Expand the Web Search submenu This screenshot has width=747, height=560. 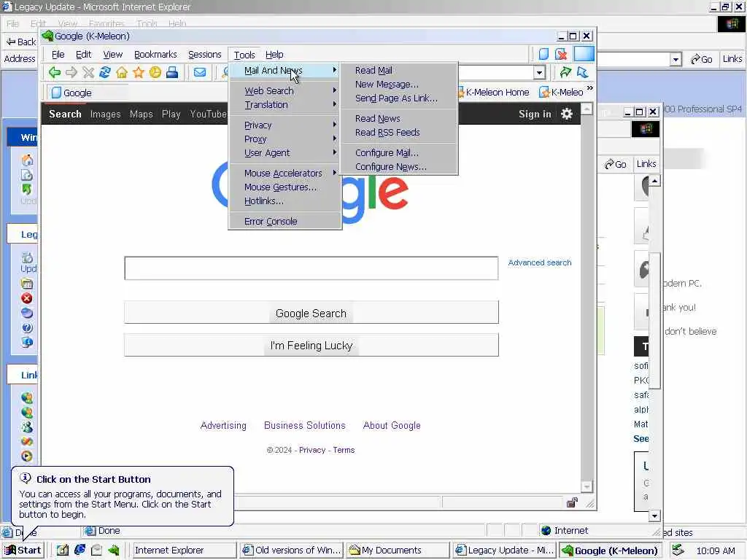(x=285, y=90)
